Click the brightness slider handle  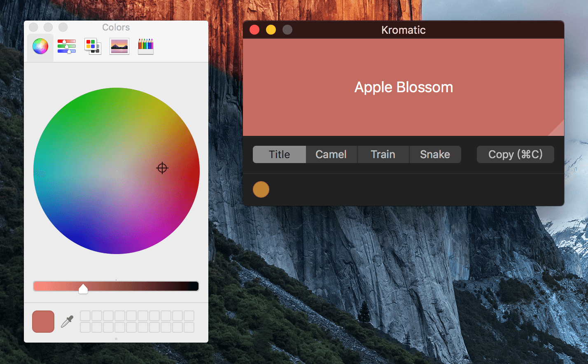(83, 288)
